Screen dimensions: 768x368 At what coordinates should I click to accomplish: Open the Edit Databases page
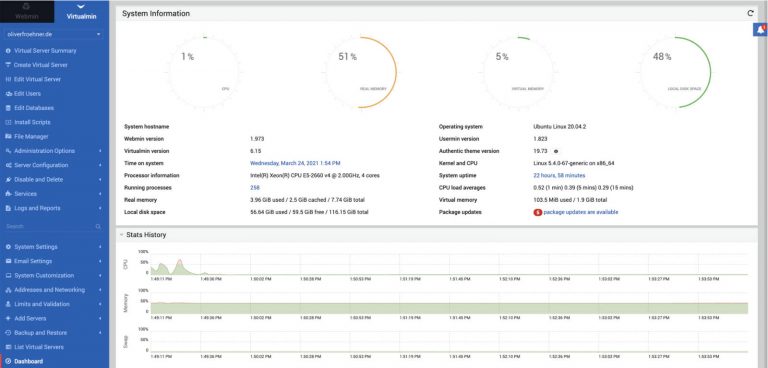tap(34, 108)
